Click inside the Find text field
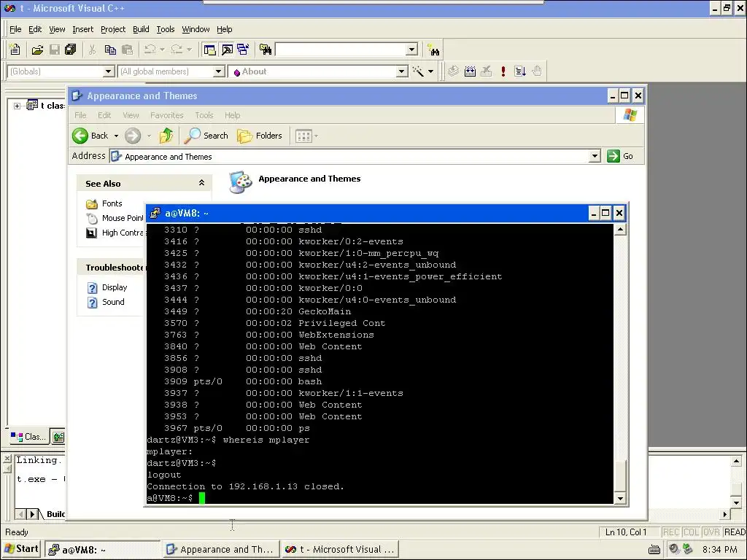The image size is (747, 560). (x=341, y=50)
